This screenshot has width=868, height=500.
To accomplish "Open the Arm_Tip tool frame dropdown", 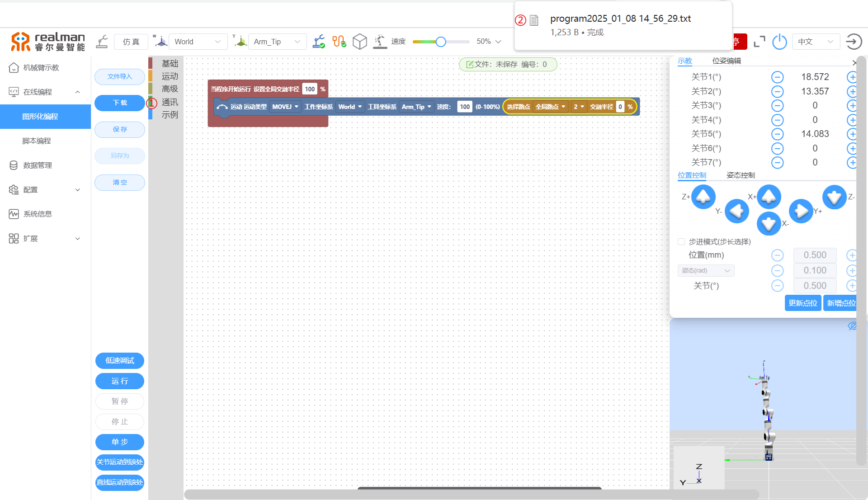I will tap(277, 42).
